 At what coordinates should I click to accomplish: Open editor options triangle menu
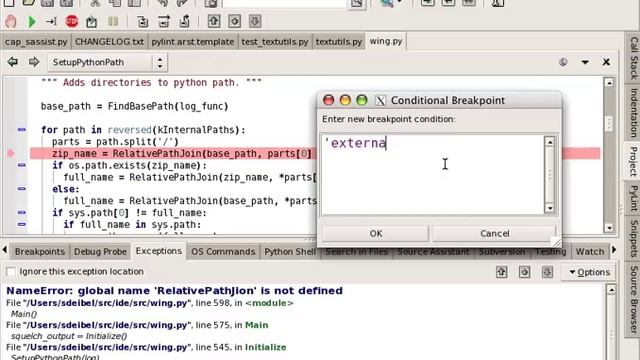(585, 62)
